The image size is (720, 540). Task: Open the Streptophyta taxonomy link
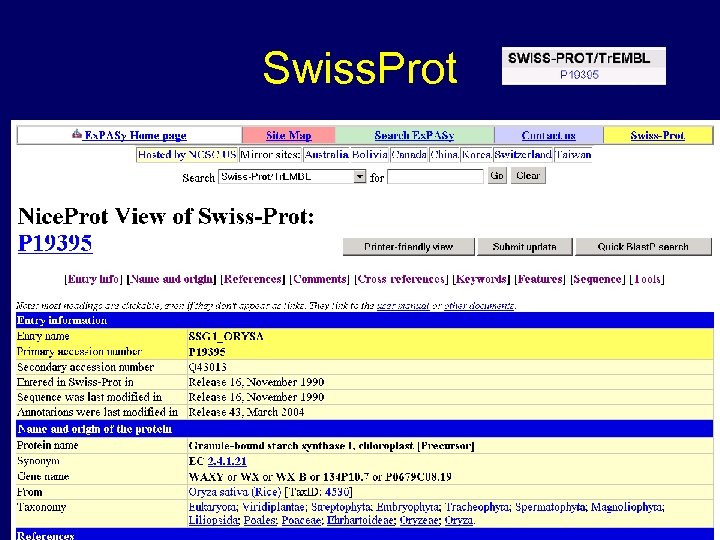[x=341, y=507]
